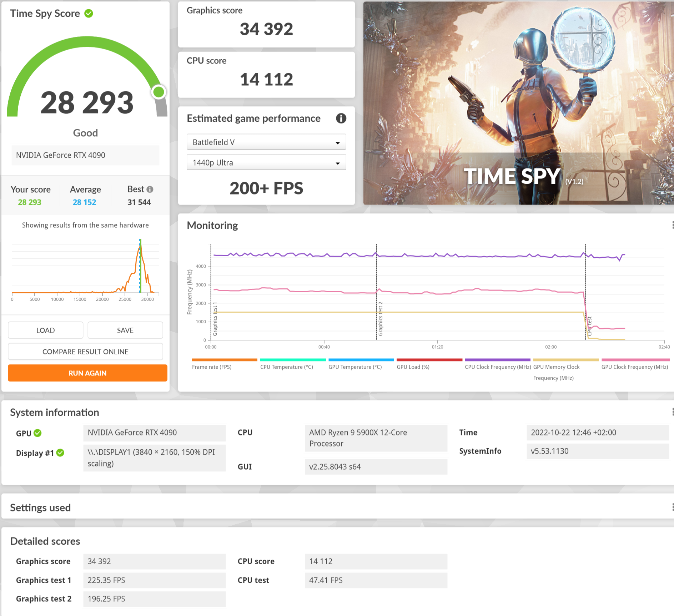The height and width of the screenshot is (616, 674).
Task: Toggle the Frame rate (FPS) series in Monitoring
Action: [225, 363]
